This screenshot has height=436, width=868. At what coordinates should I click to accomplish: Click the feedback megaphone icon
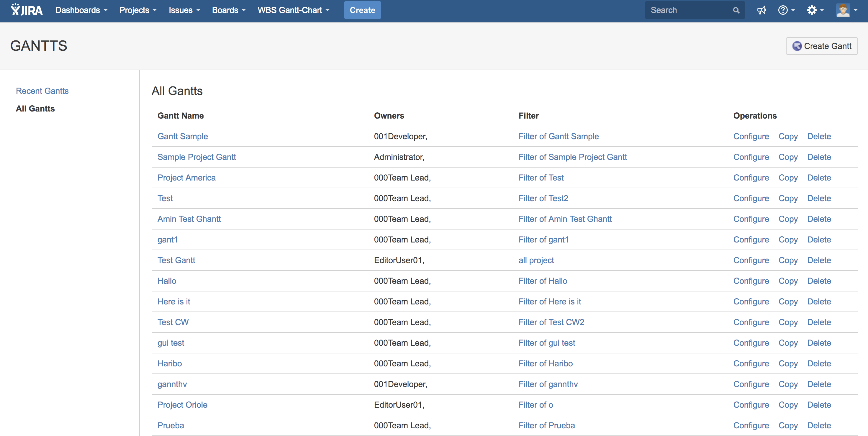coord(761,10)
